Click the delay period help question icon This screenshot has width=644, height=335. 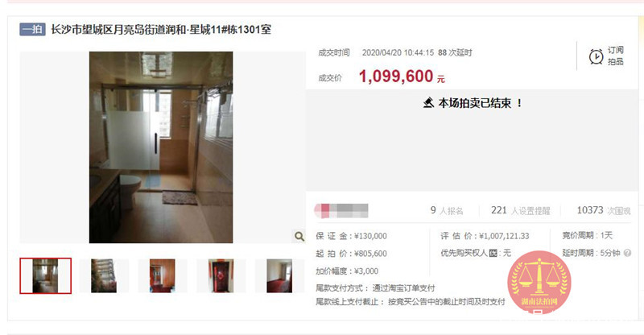[x=627, y=253]
